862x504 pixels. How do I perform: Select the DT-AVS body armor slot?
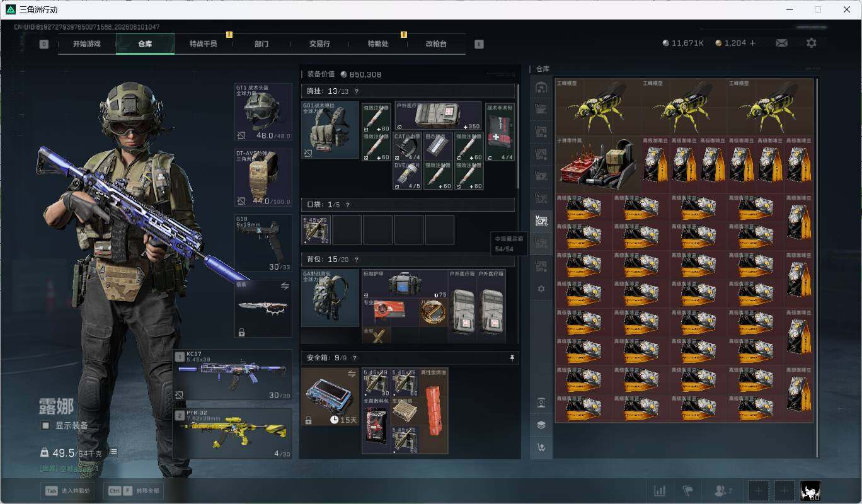click(263, 178)
